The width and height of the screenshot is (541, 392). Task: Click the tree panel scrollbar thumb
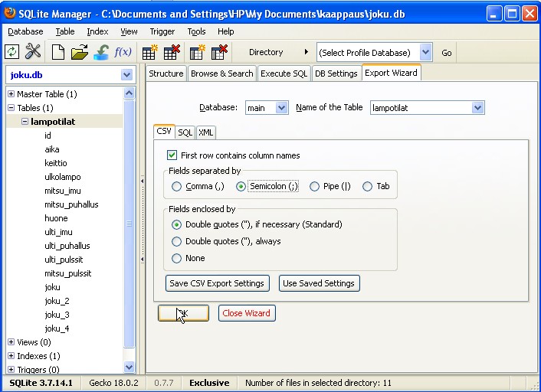129,224
